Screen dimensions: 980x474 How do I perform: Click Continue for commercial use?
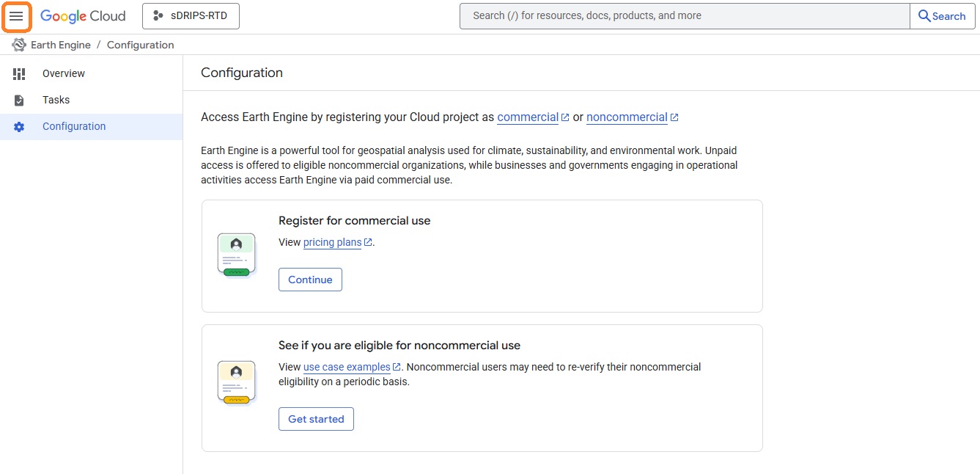(310, 280)
